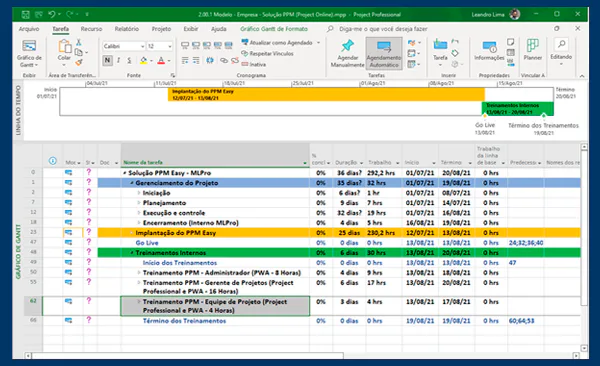Open task Informações
The height and width of the screenshot is (366, 600).
[x=489, y=51]
